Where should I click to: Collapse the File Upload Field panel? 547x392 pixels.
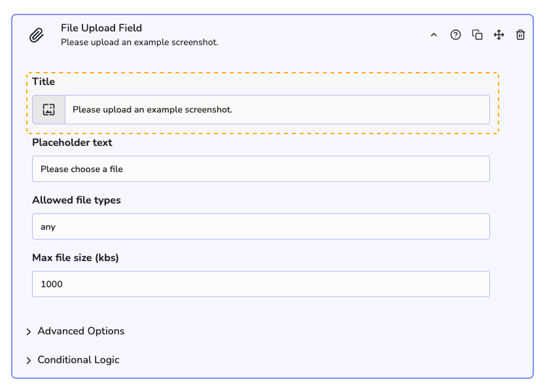(x=433, y=35)
